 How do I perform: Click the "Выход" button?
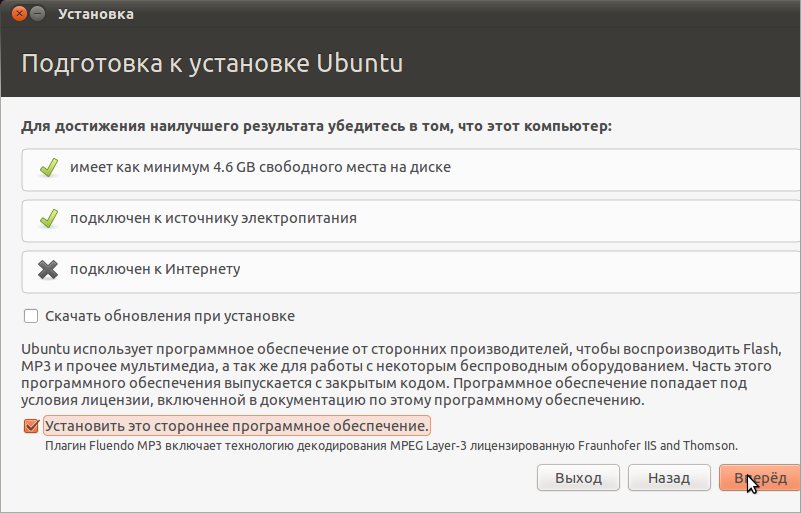click(578, 478)
